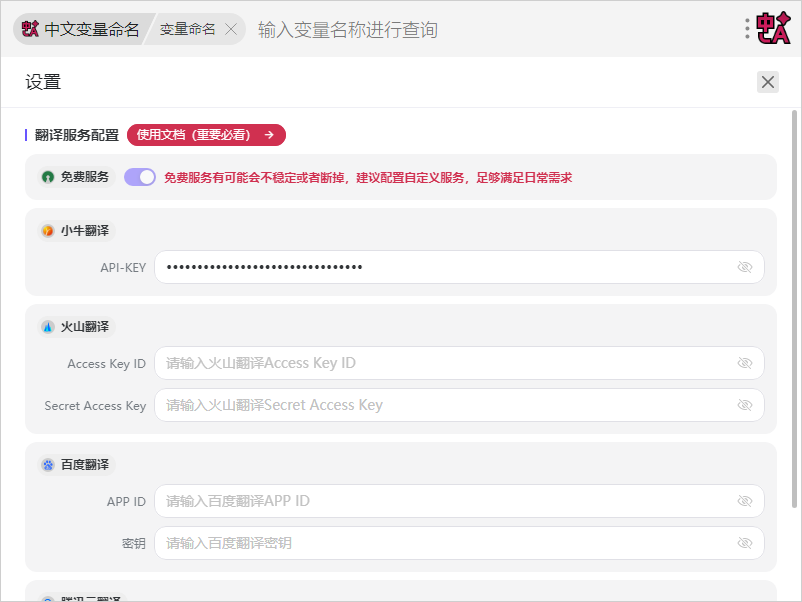Click the 密钥 field label

(x=134, y=543)
